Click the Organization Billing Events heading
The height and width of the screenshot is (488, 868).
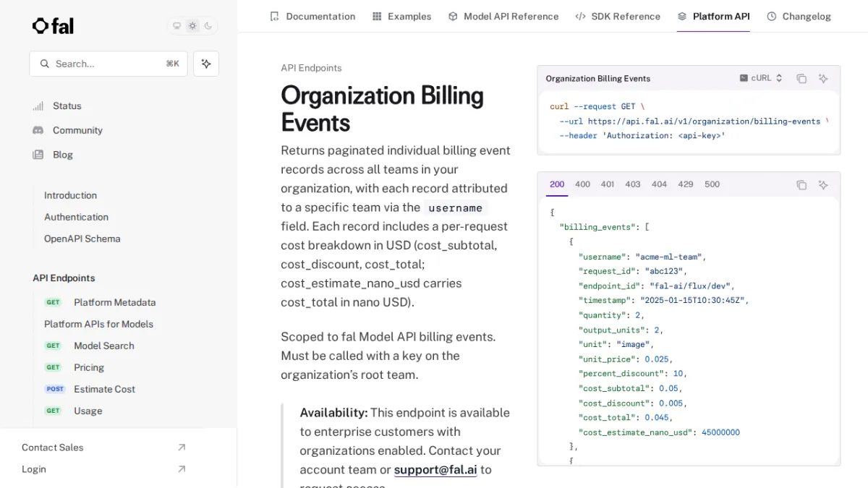tap(382, 108)
